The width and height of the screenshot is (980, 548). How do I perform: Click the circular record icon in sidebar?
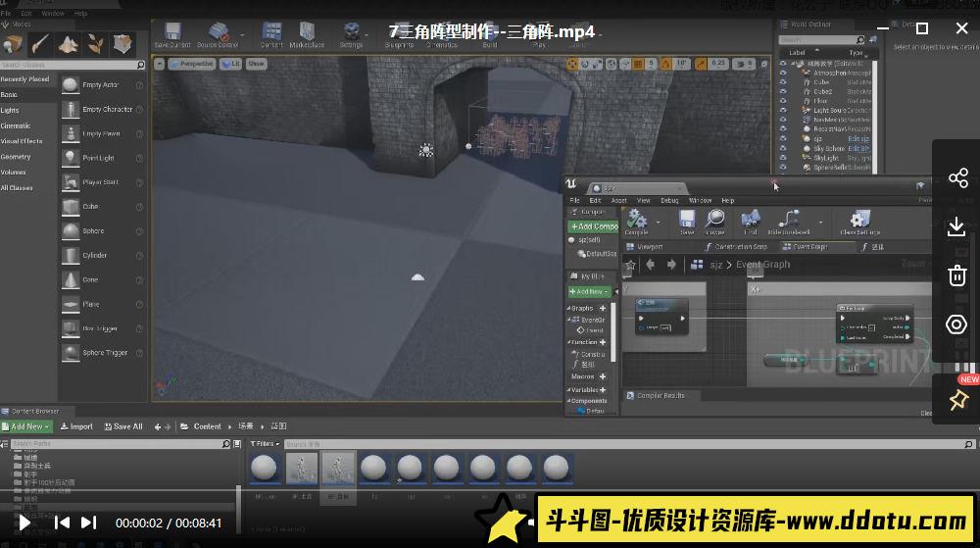(x=956, y=324)
